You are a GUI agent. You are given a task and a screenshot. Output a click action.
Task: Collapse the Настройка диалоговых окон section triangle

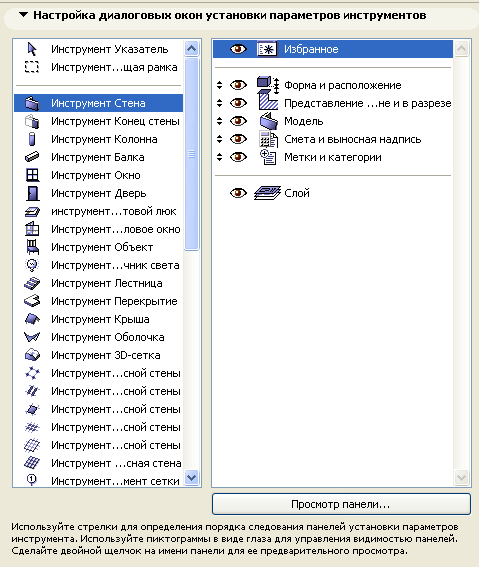pyautogui.click(x=23, y=15)
